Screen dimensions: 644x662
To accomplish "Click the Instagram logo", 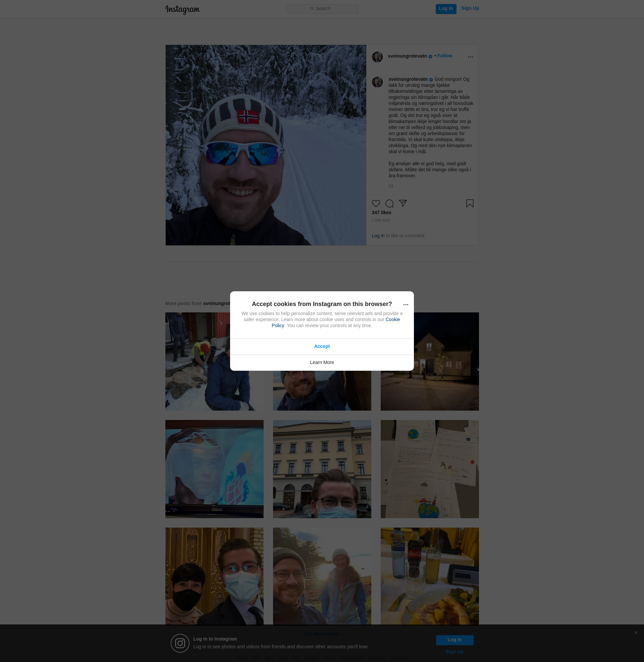I will 182,9.
